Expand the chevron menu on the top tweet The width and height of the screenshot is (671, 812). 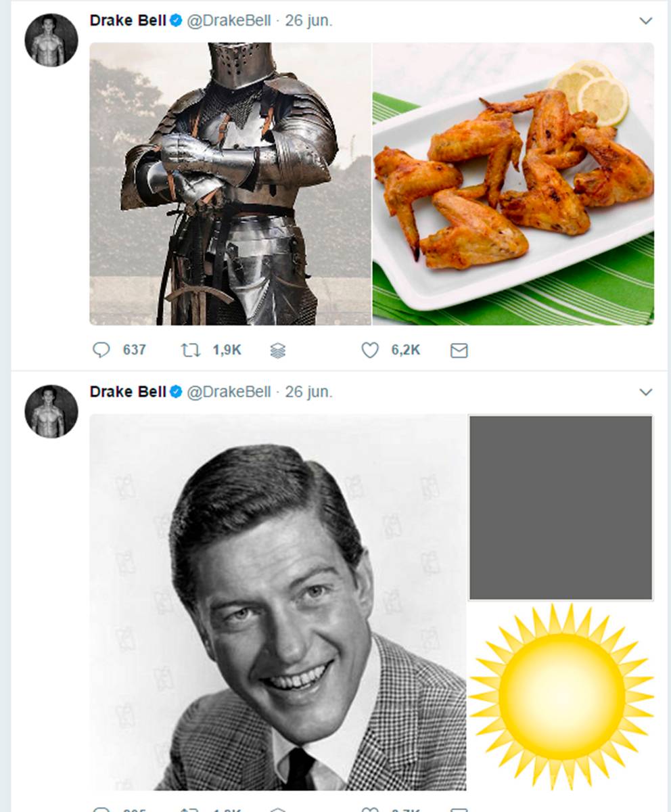pyautogui.click(x=646, y=21)
